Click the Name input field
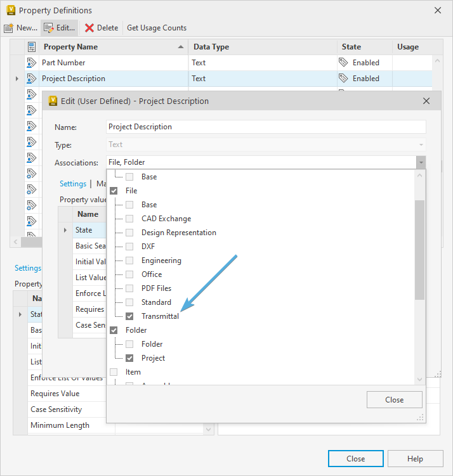The image size is (453, 476). 266,127
